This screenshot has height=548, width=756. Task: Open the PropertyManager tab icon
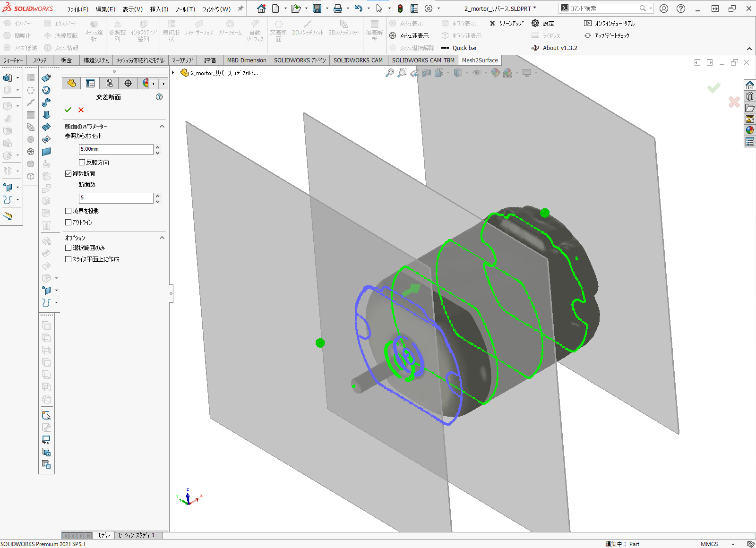point(90,83)
